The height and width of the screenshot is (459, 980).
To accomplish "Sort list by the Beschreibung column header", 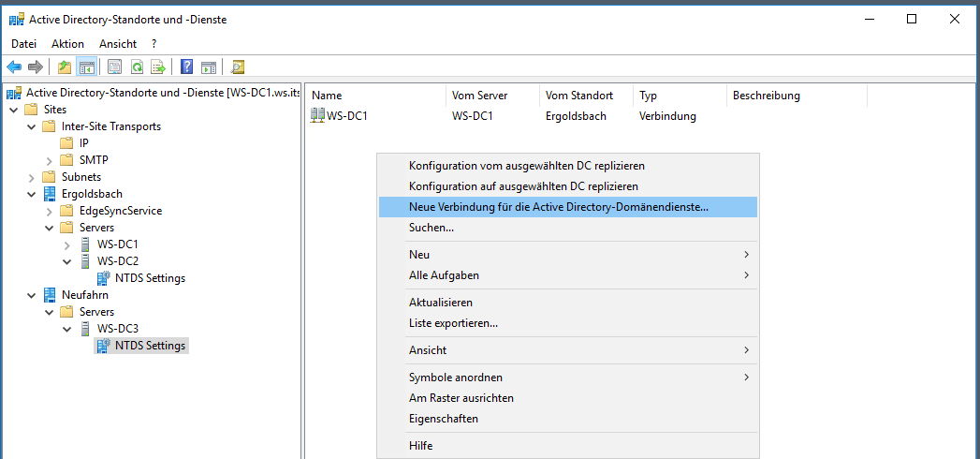I will [x=797, y=96].
